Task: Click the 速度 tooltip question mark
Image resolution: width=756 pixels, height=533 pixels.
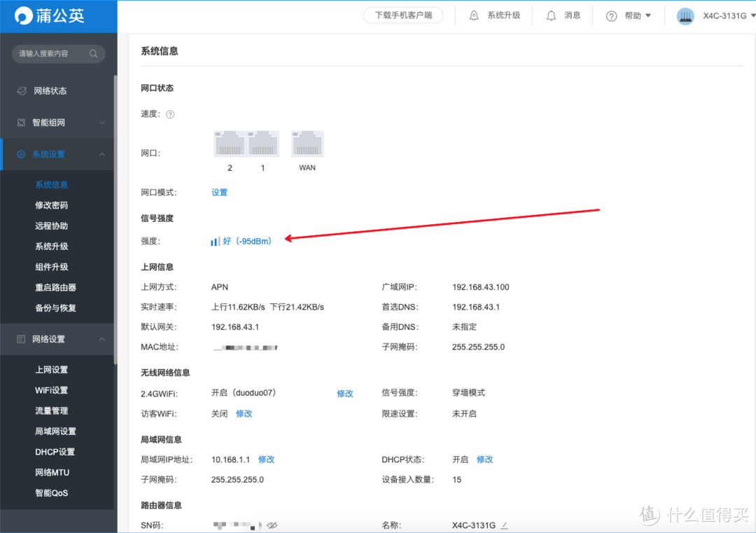Action: 169,114
